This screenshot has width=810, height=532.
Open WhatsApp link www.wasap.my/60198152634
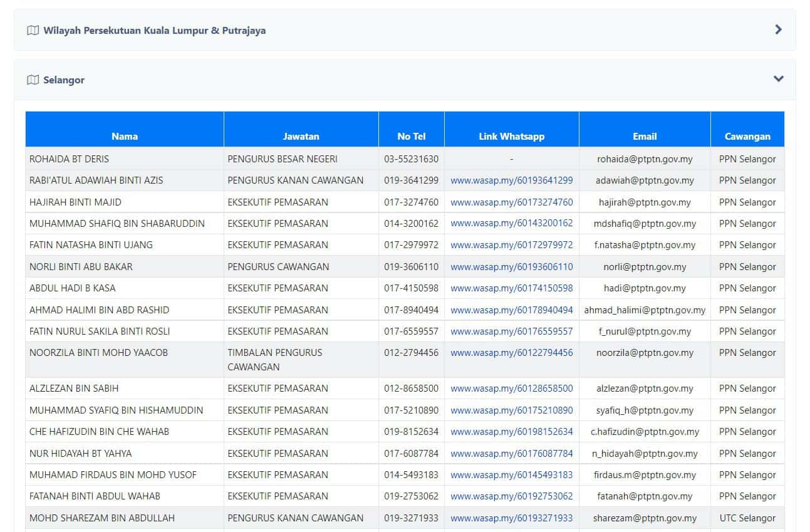click(511, 432)
